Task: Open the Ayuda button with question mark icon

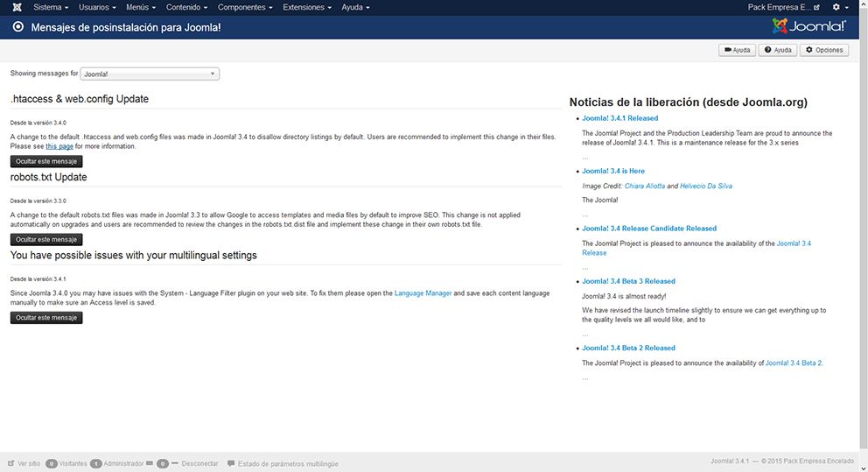Action: 778,50
